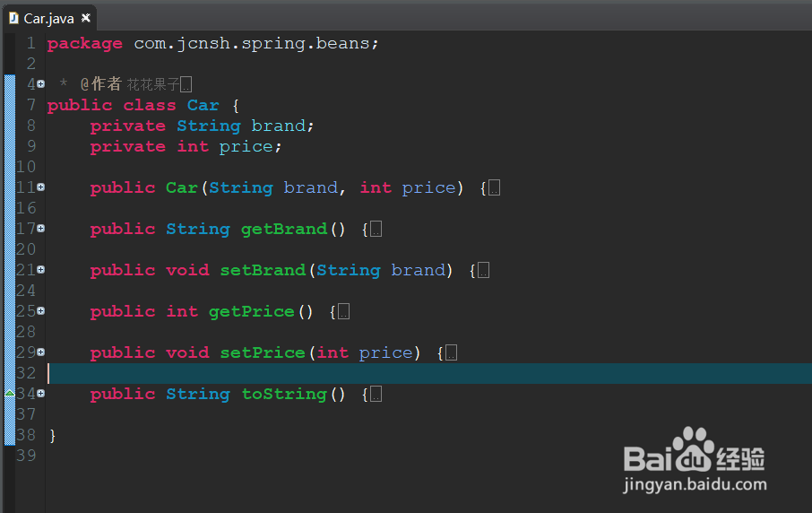Expand the getPrice method fold at line 25
Screen dimensions: 812x513
pyautogui.click(x=41, y=311)
